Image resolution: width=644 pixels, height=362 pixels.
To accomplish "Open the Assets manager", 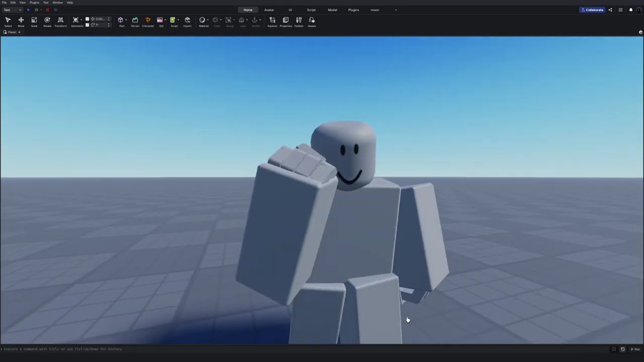I will click(x=311, y=22).
